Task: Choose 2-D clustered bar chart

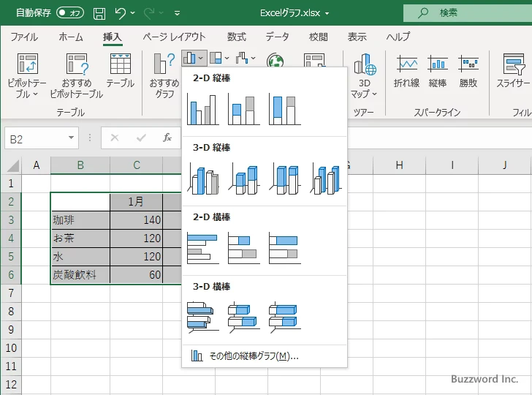Action: tap(203, 248)
